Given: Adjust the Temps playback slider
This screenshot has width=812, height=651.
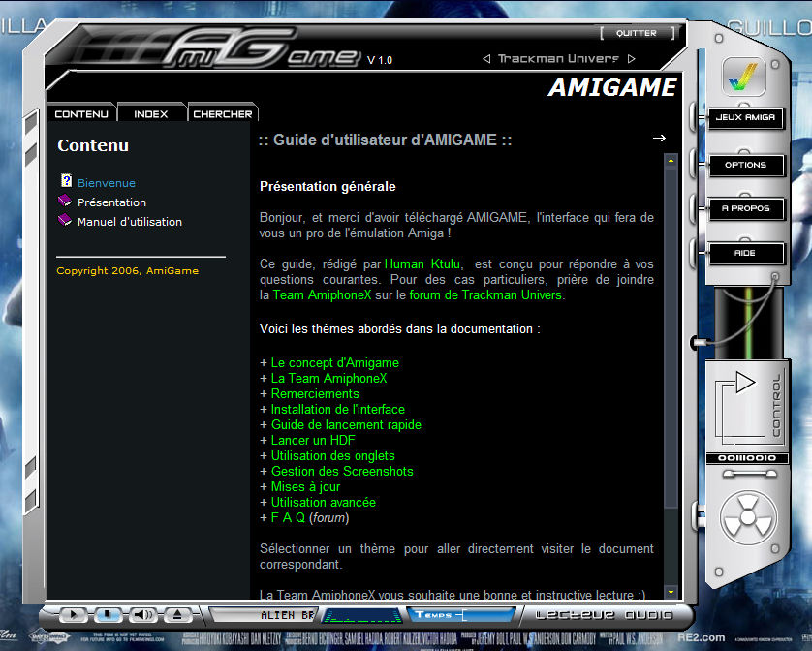Looking at the screenshot, I should [x=460, y=615].
